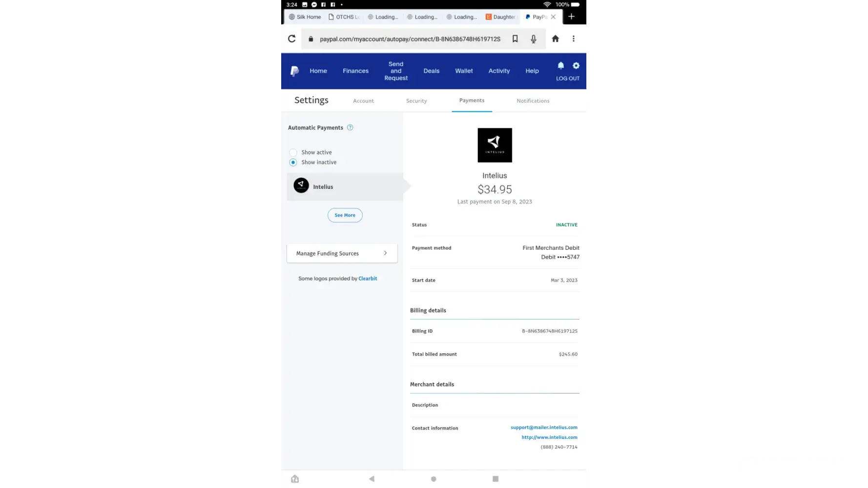This screenshot has height=488, width=868.
Task: Open the Help menu item
Action: coord(532,71)
